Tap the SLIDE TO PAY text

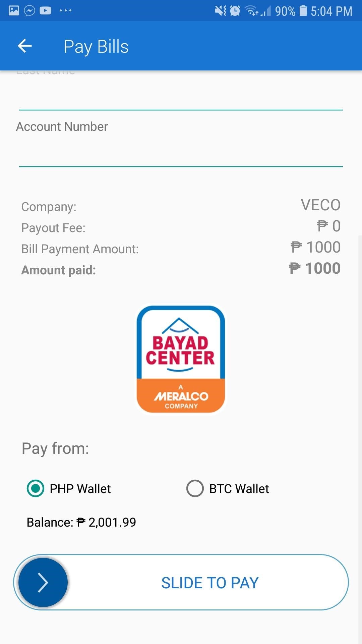click(210, 583)
